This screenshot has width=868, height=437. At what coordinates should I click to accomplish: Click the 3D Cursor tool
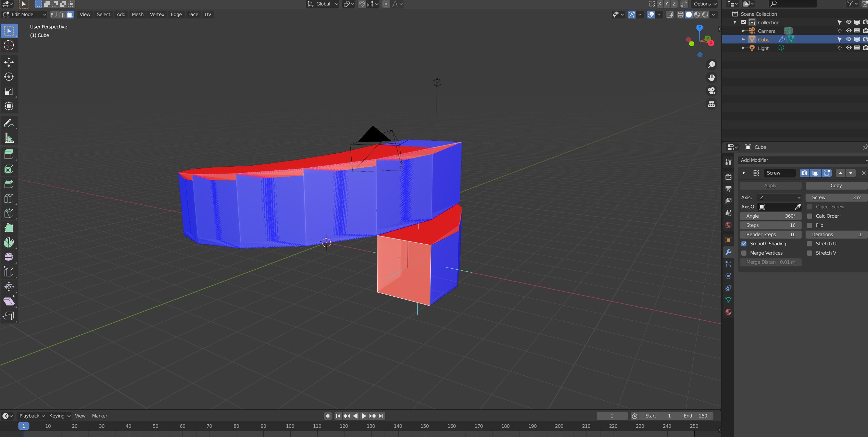9,45
